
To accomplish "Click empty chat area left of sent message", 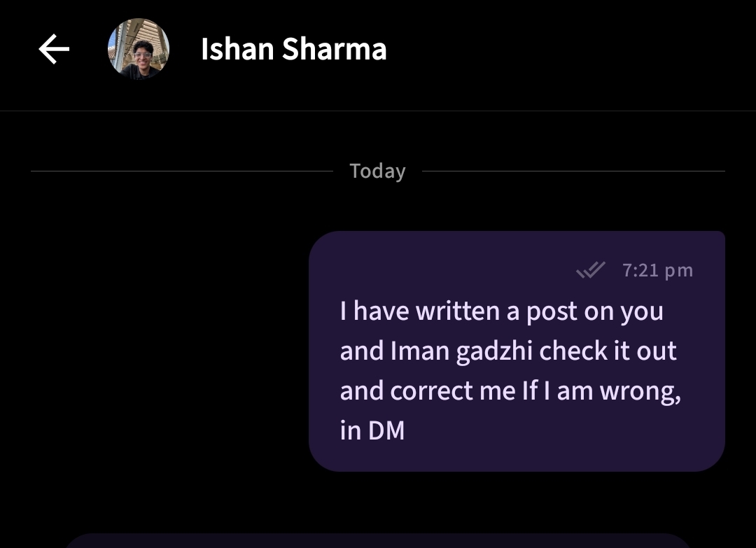I will [x=154, y=350].
